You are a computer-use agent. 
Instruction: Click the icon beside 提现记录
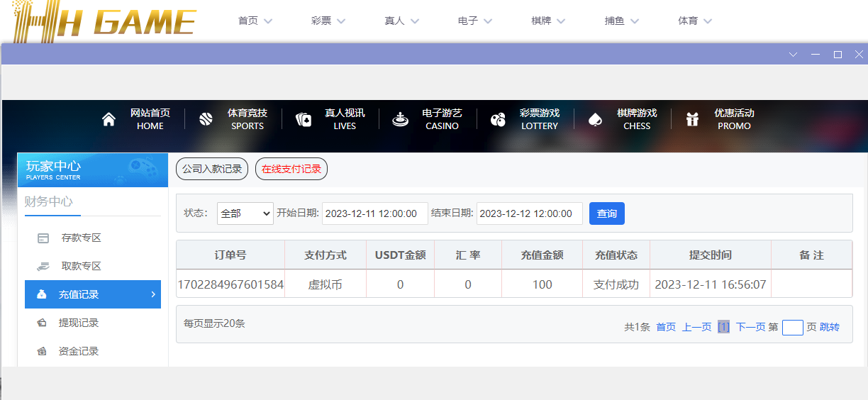43,323
